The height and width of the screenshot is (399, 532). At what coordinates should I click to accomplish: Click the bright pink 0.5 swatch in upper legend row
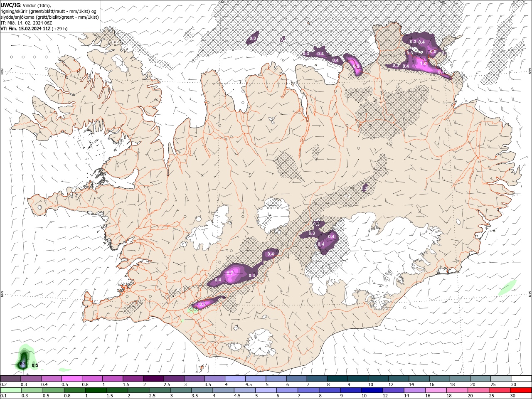click(72, 379)
